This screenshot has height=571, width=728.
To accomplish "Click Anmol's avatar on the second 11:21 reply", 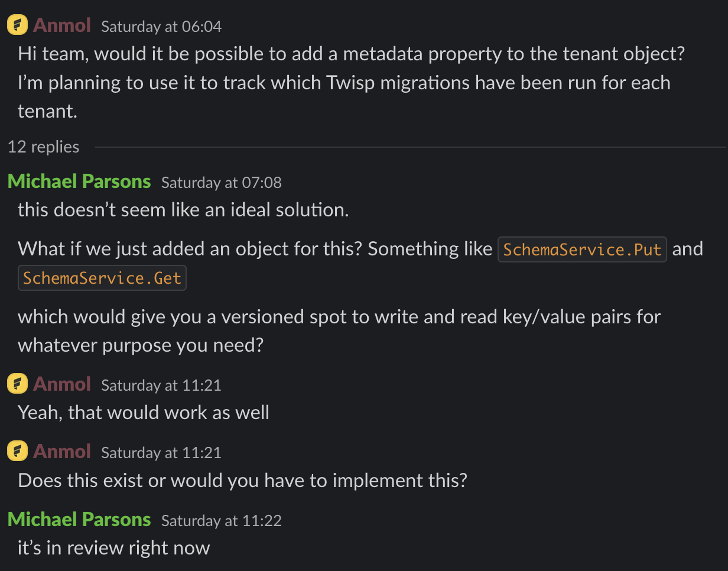I will pyautogui.click(x=17, y=450).
